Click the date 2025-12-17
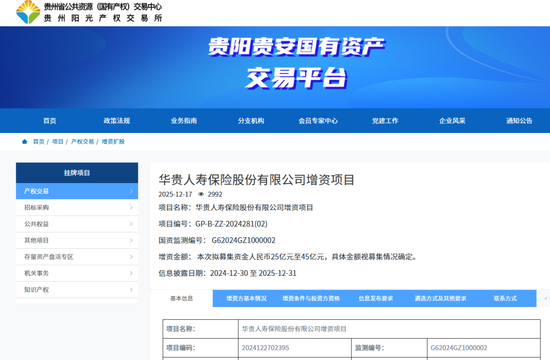Screen dimensions: 550x360 175,194
